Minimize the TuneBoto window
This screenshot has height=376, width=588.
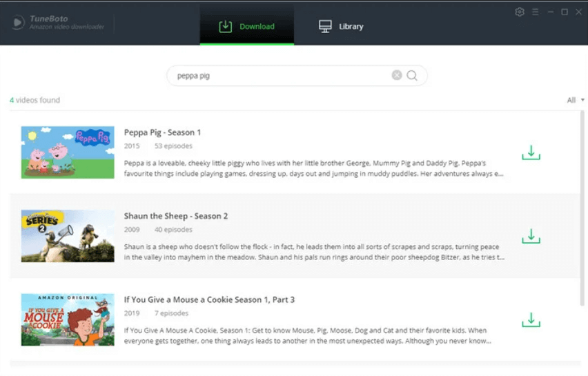[x=550, y=12]
